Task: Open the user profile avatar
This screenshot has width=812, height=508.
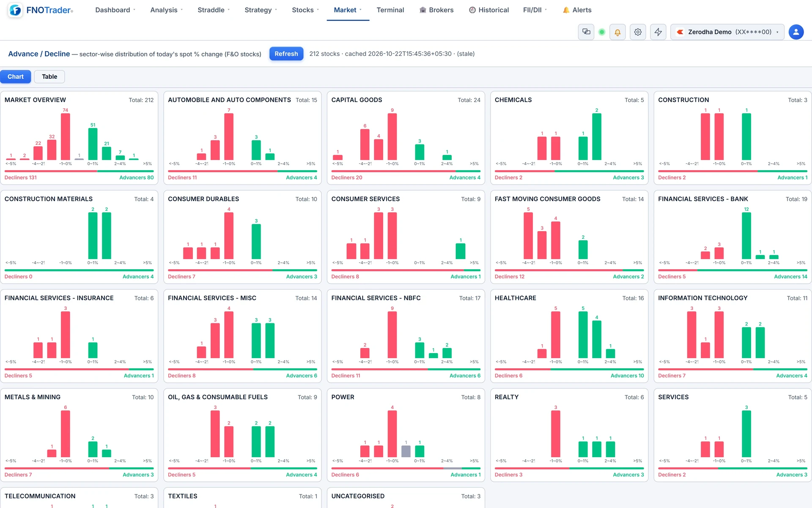Action: click(796, 32)
